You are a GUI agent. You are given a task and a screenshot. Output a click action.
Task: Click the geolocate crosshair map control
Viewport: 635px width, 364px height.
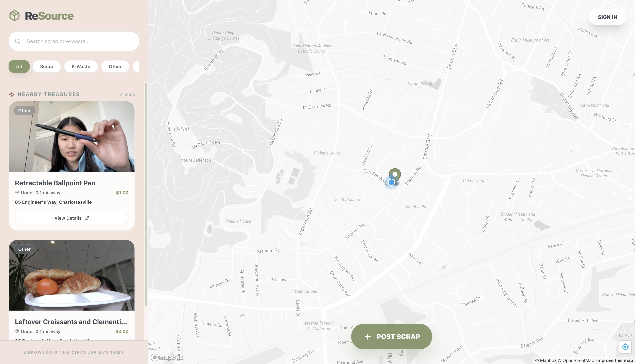pos(625,347)
